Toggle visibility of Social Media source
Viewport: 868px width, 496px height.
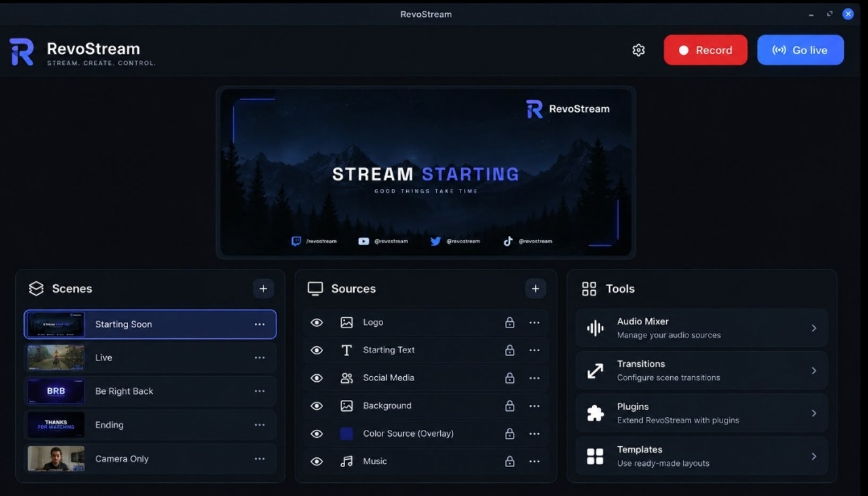pos(317,378)
